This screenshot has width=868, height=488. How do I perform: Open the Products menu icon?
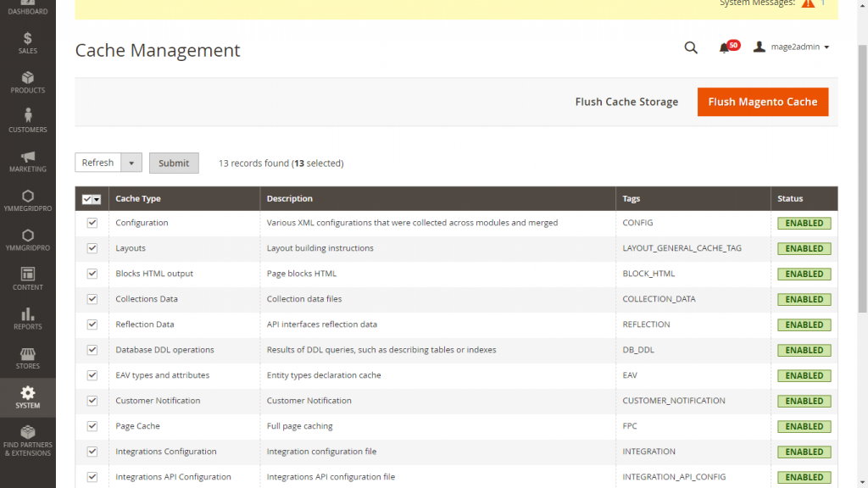27,82
